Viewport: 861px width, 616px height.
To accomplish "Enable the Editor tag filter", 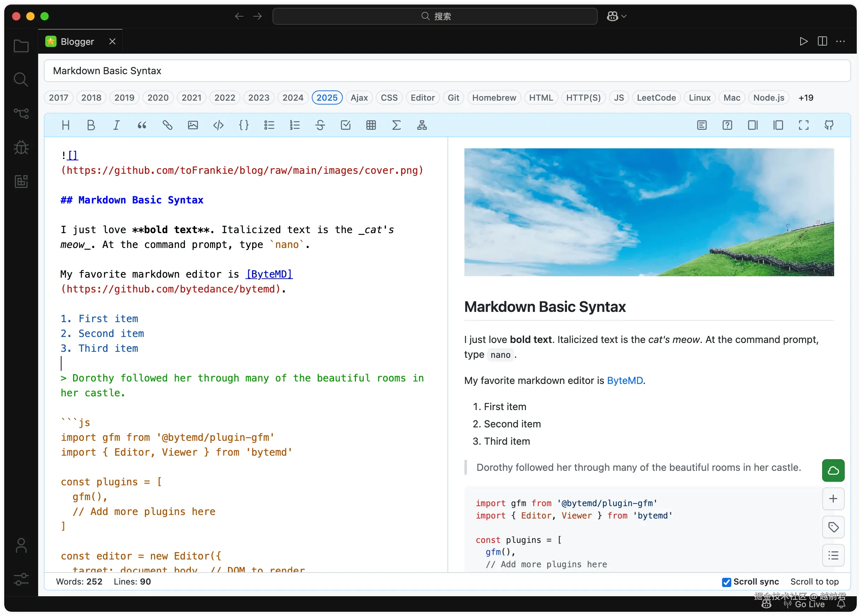I will coord(422,98).
